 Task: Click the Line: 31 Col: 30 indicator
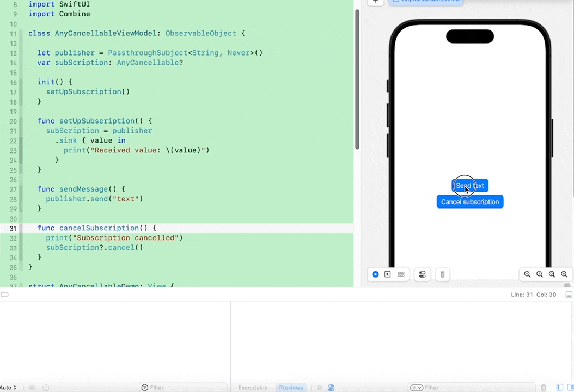tap(533, 295)
